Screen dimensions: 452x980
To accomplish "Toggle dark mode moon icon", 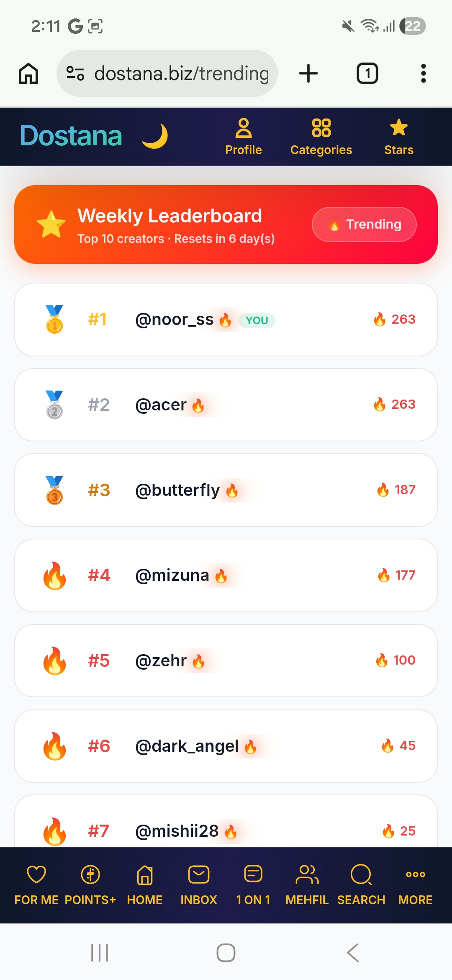I will point(155,136).
